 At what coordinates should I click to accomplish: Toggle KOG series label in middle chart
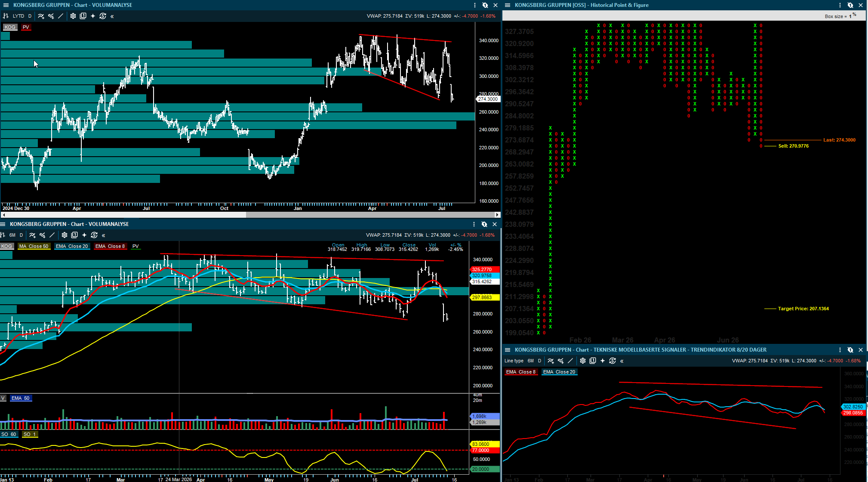[x=6, y=246]
